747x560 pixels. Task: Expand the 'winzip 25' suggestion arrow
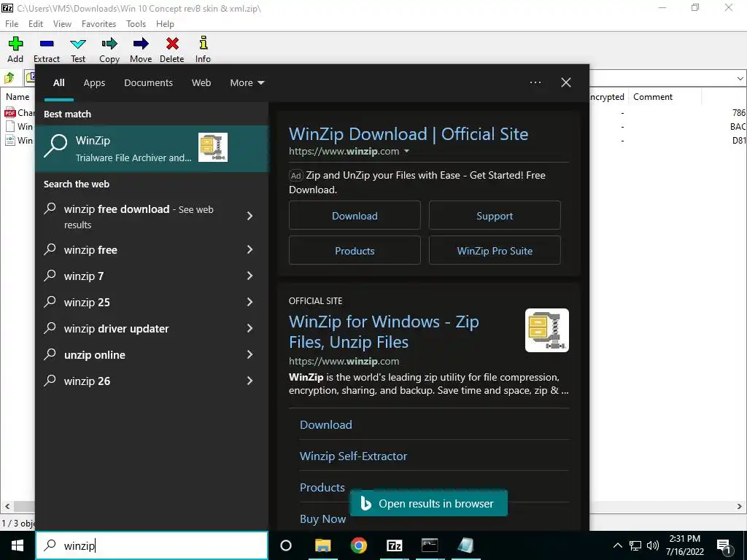coord(249,302)
